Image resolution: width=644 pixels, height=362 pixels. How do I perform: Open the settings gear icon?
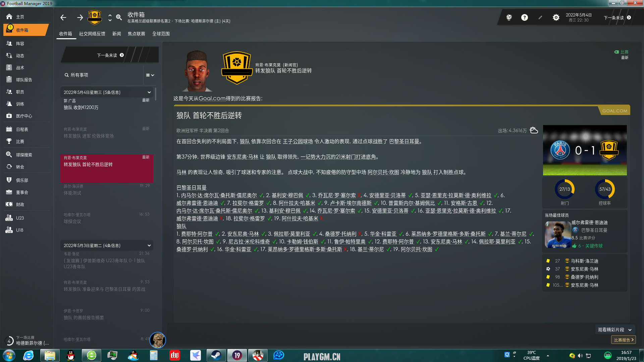[x=556, y=17]
